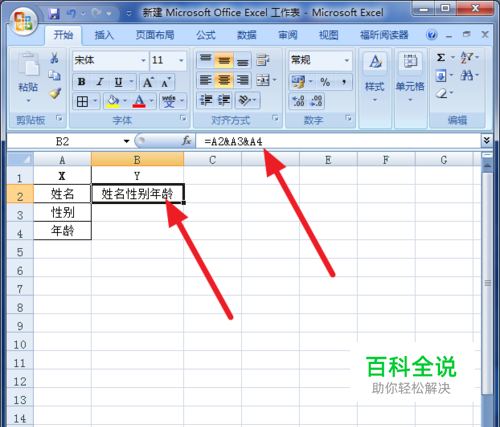Open Excel help question mark
This screenshot has width=500, height=427.
point(432,34)
